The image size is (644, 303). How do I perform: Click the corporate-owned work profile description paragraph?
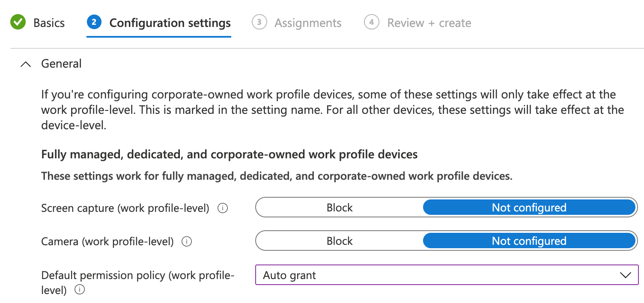coord(332,110)
